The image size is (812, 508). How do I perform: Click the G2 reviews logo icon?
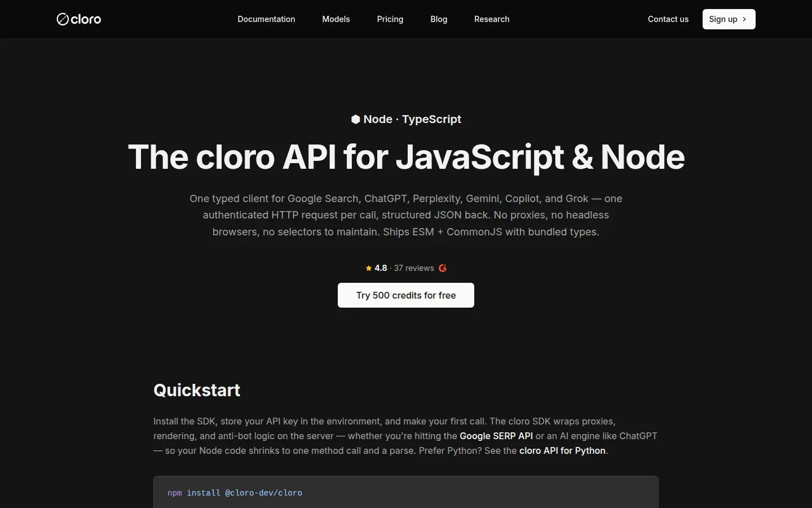tap(443, 268)
